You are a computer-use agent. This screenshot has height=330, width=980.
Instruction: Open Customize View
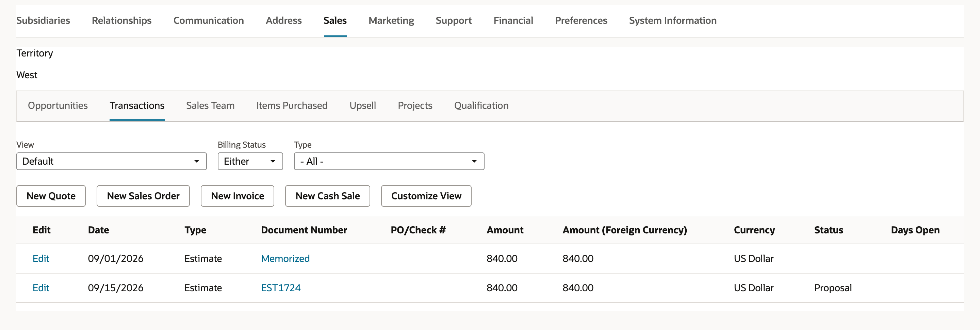(426, 196)
